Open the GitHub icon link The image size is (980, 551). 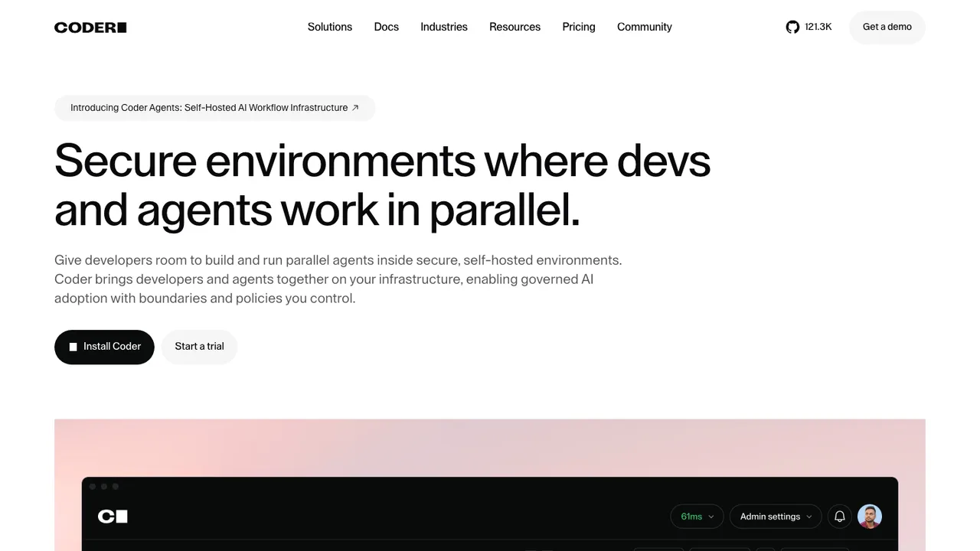point(792,27)
